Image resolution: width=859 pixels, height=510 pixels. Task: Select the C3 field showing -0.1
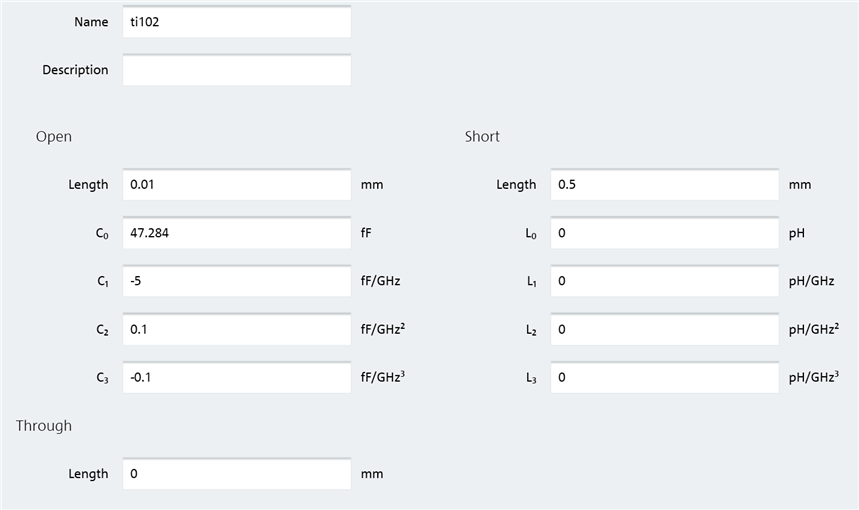[x=236, y=377]
